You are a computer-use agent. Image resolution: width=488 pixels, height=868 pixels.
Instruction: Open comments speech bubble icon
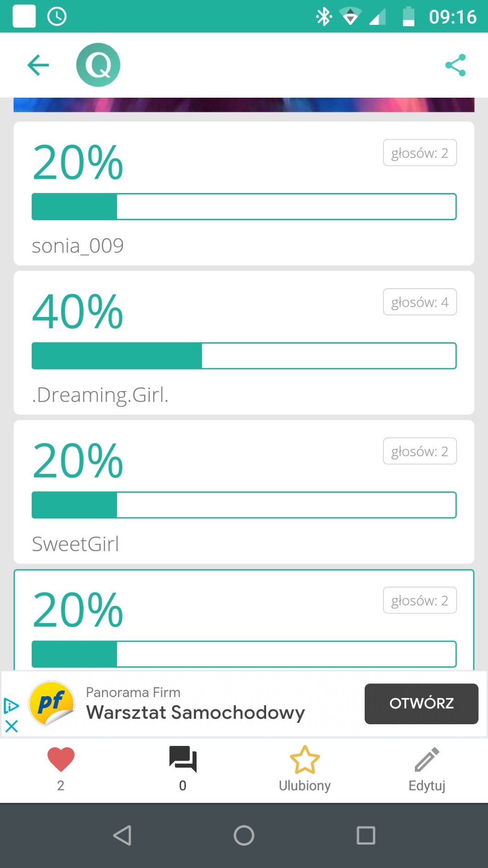click(x=183, y=759)
